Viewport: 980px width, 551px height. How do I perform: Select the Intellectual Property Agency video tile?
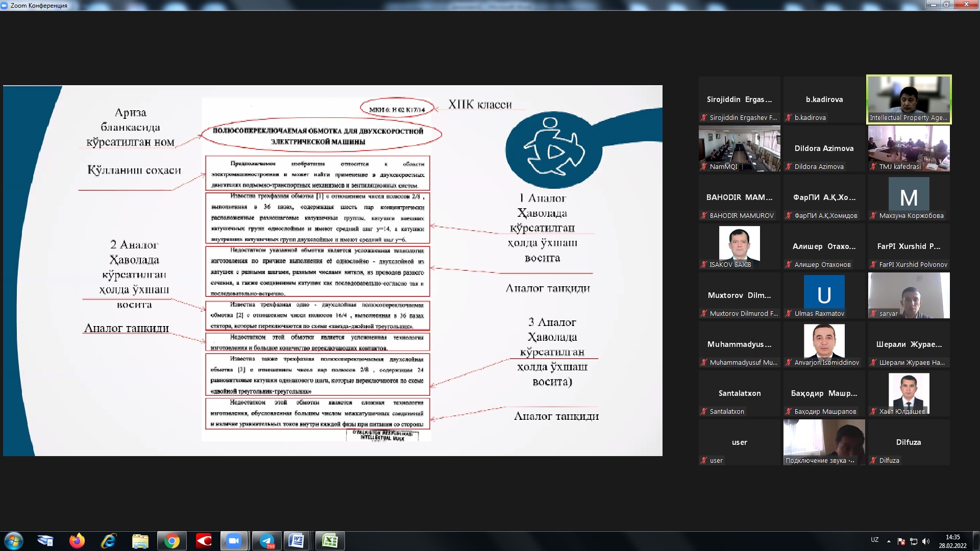909,99
